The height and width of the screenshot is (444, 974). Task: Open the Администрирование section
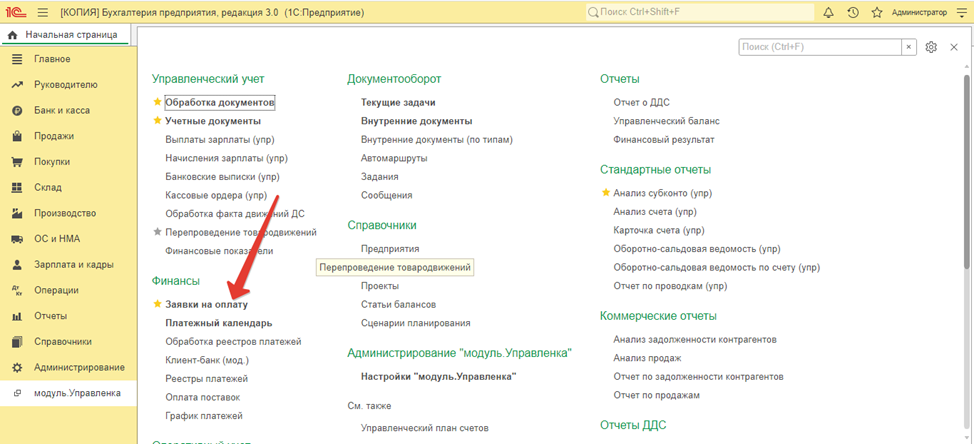[68, 368]
